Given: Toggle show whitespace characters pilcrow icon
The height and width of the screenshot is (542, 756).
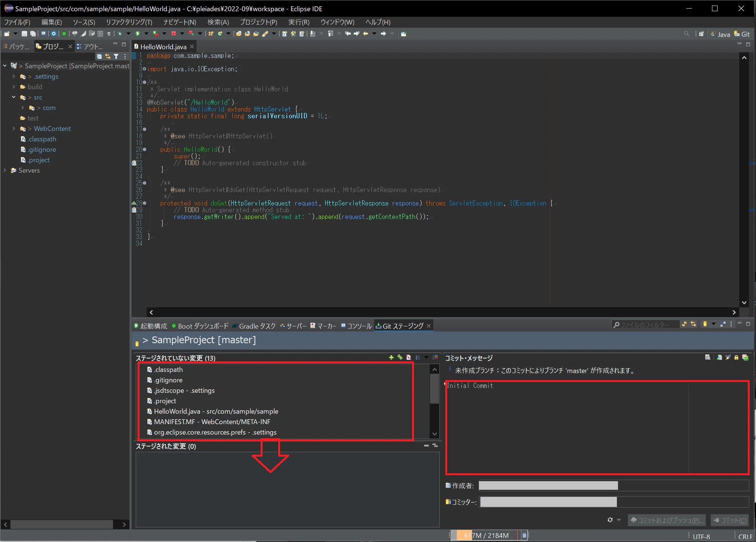Looking at the screenshot, I should (x=109, y=34).
